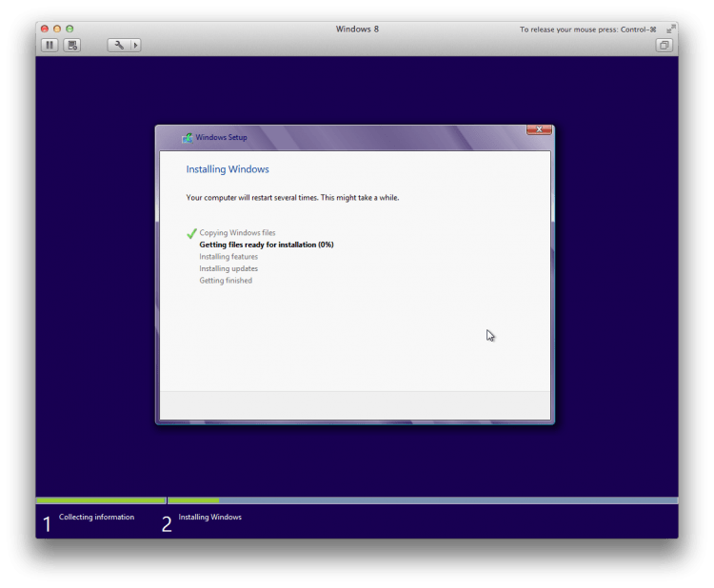Click 'Copying Windows files' step
714x588 pixels.
click(237, 232)
